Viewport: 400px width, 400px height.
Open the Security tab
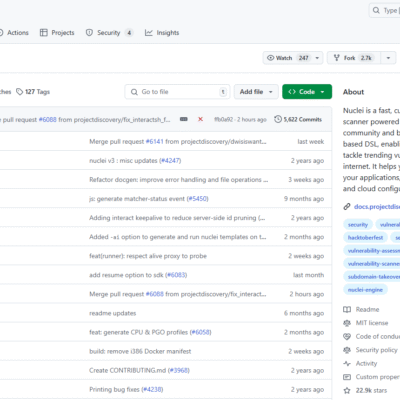click(109, 33)
